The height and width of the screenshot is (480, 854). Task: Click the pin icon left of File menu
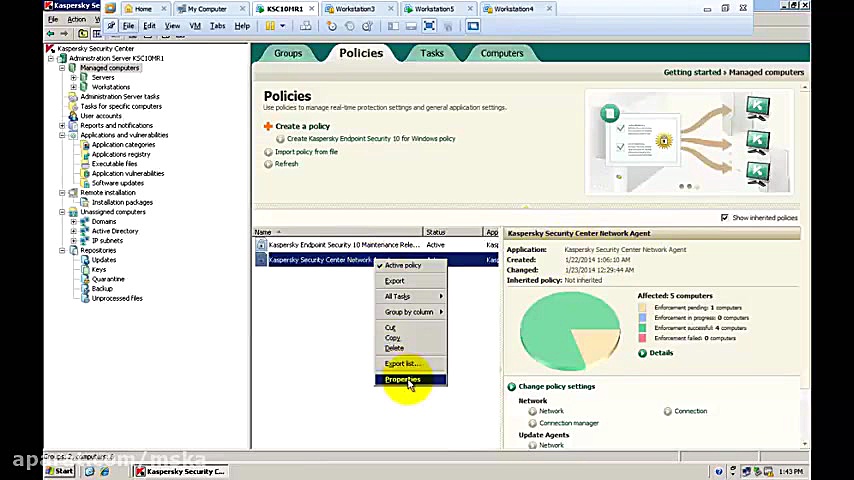coord(111,26)
